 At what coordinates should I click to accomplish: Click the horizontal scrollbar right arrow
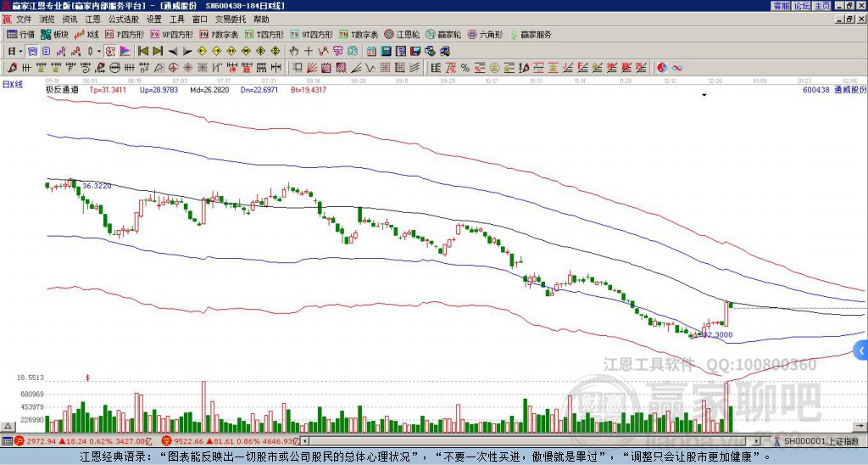coord(756,441)
